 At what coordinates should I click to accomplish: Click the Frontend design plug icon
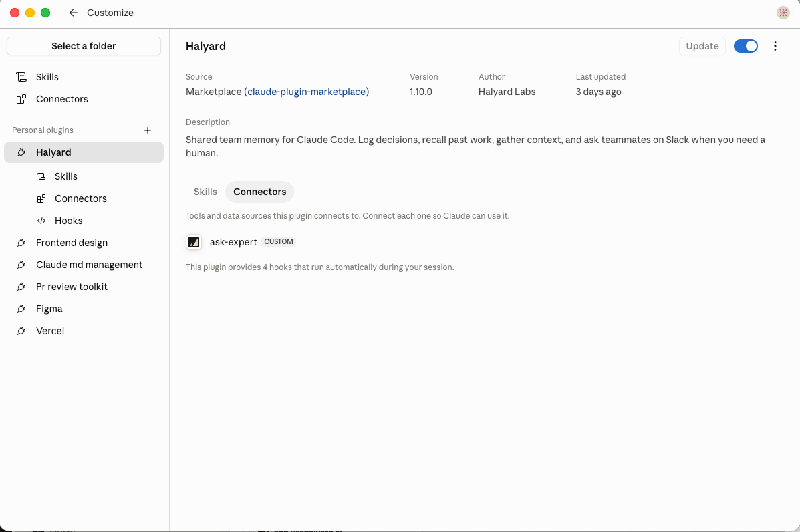(21, 243)
